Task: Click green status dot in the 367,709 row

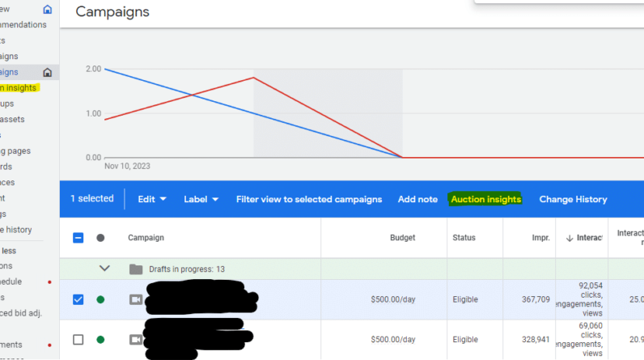Action: click(100, 299)
